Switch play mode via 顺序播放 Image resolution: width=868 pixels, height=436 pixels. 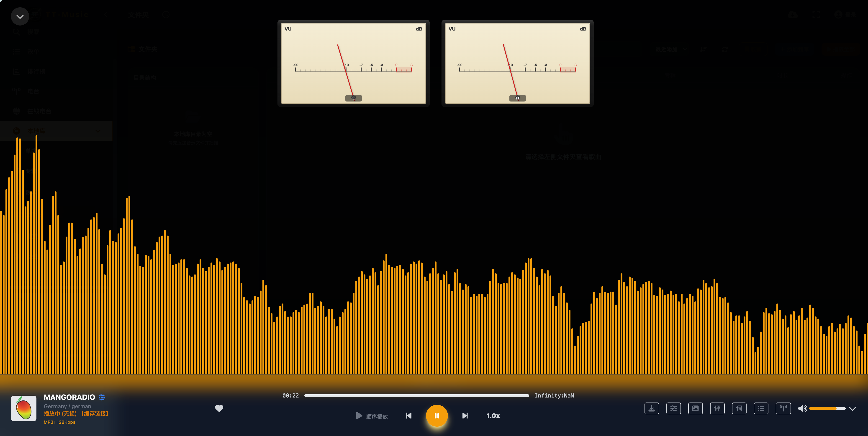[372, 416]
